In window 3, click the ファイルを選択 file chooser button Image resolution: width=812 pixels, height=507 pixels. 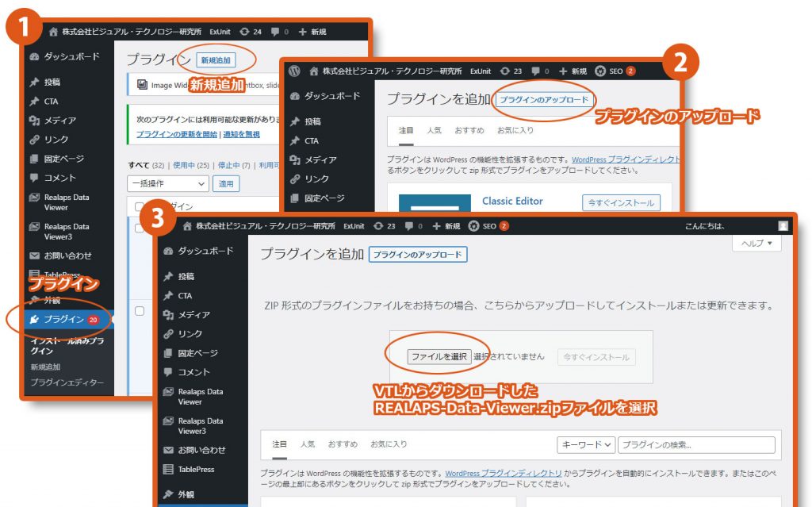pyautogui.click(x=439, y=357)
